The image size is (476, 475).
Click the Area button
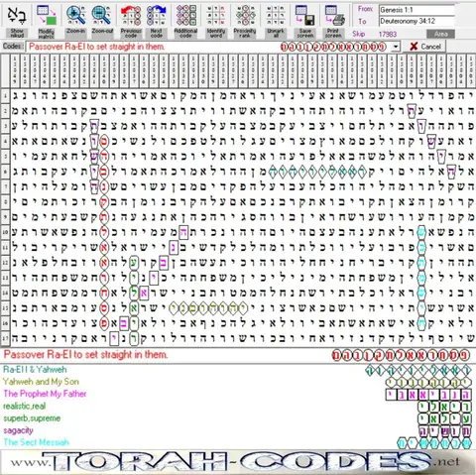click(x=440, y=34)
